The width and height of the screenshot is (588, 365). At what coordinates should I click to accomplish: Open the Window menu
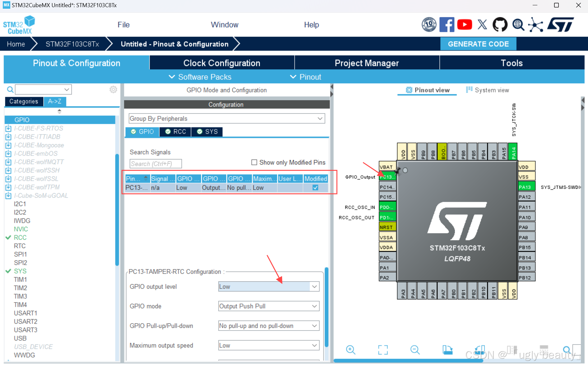[x=225, y=25]
